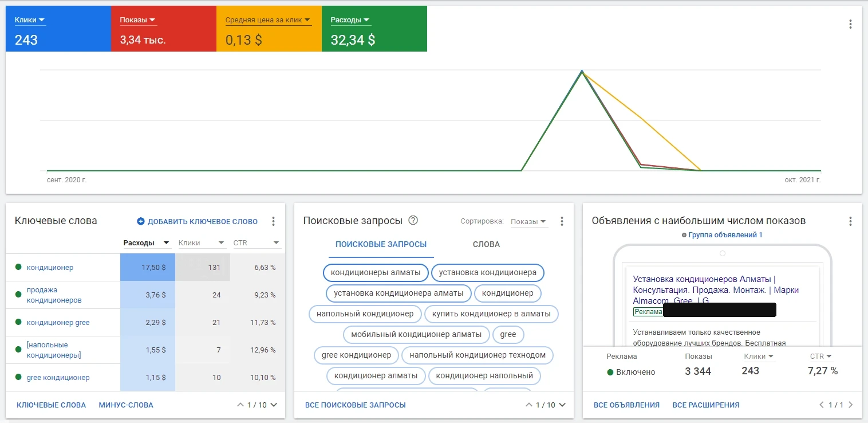This screenshot has height=423, width=868.
Task: Open the chart card three-dot menu
Action: point(850,24)
